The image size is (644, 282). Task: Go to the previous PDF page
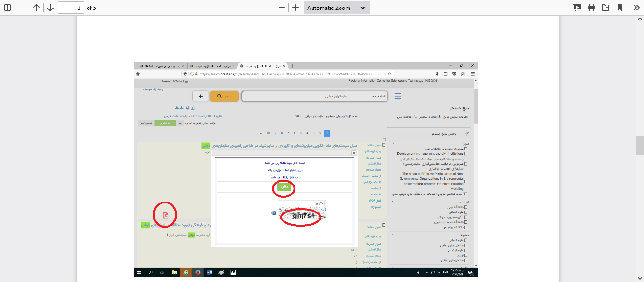(36, 8)
